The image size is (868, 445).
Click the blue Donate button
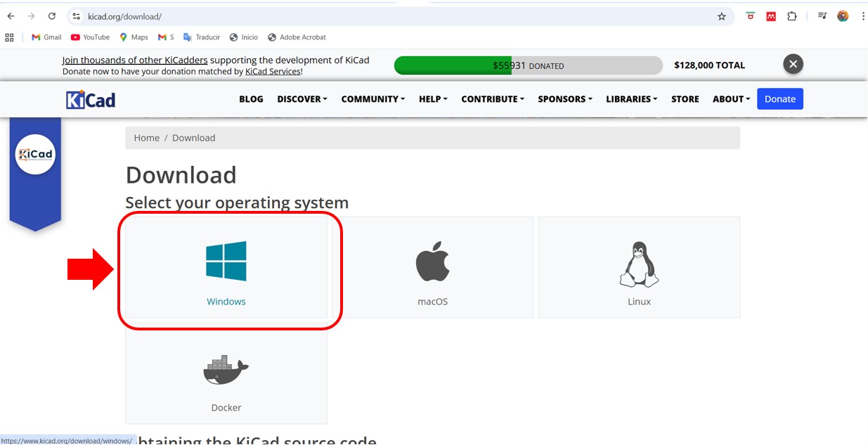pos(780,99)
